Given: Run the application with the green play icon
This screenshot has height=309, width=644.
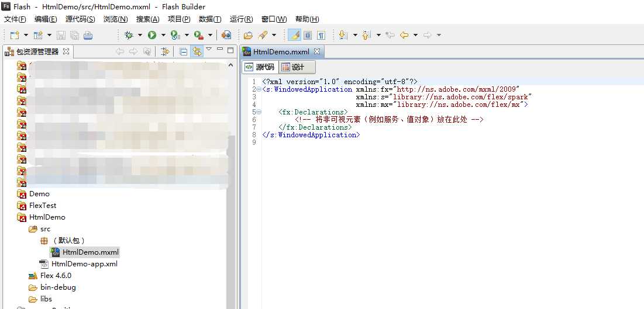Looking at the screenshot, I should tap(153, 35).
